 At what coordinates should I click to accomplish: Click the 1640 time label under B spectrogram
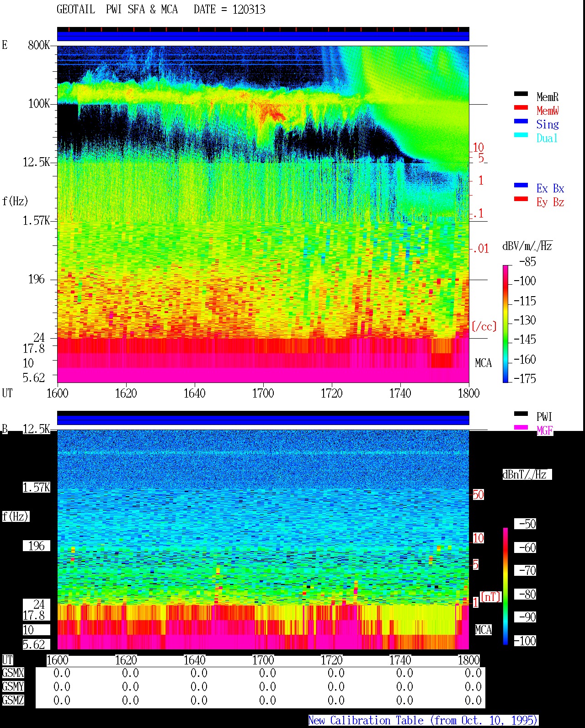tap(194, 660)
